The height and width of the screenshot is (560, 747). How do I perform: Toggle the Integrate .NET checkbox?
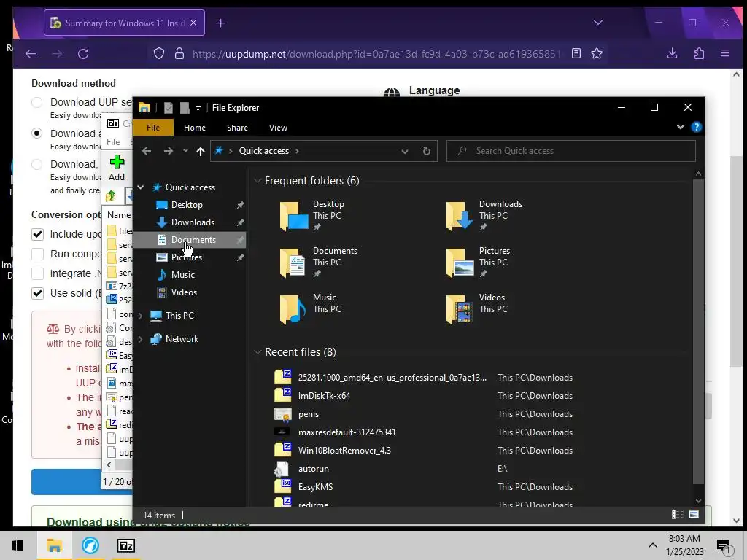tap(38, 274)
